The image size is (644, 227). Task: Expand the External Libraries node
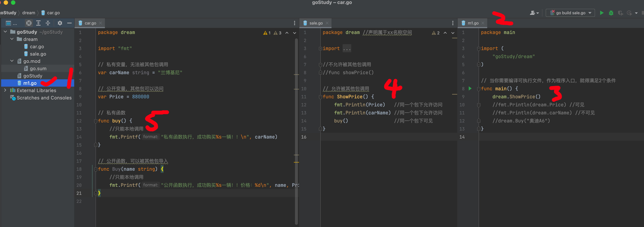(5, 90)
